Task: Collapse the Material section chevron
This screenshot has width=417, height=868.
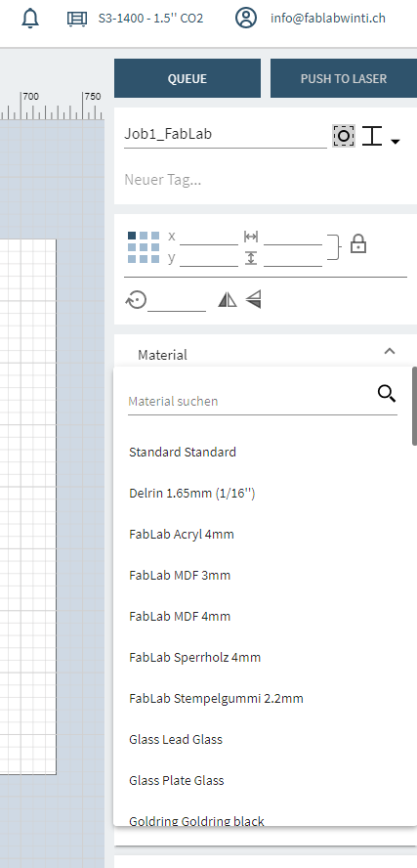Action: pos(390,351)
